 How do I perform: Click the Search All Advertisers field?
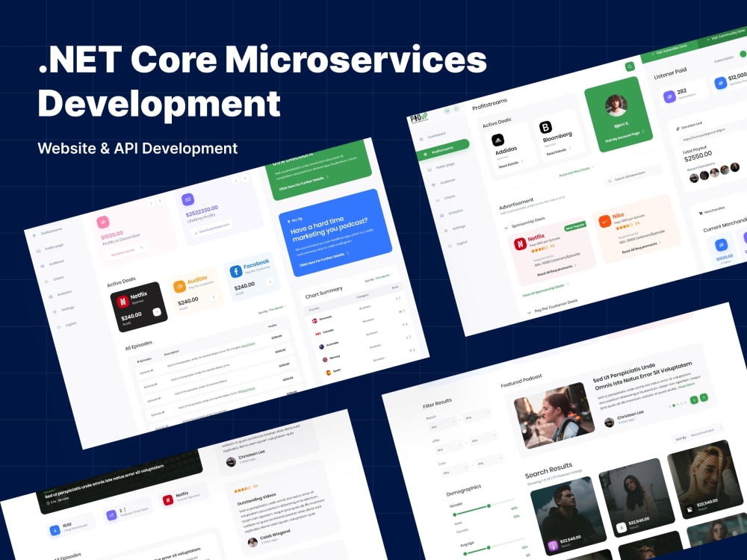coord(633,175)
